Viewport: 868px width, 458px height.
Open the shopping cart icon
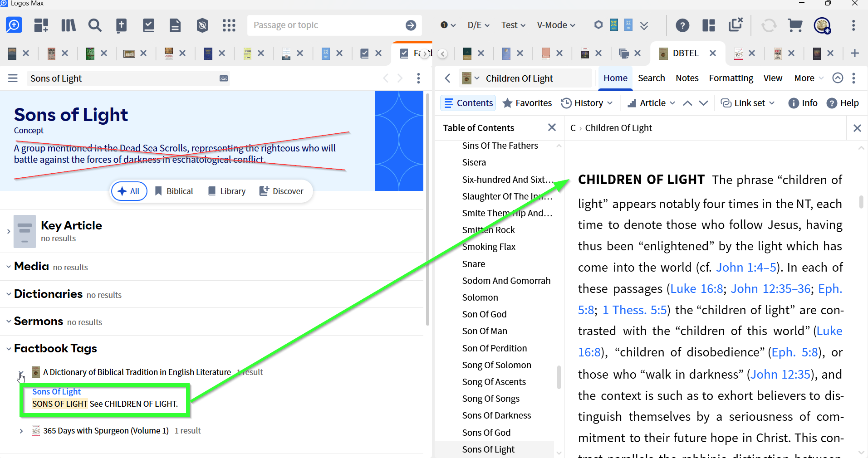pyautogui.click(x=795, y=25)
